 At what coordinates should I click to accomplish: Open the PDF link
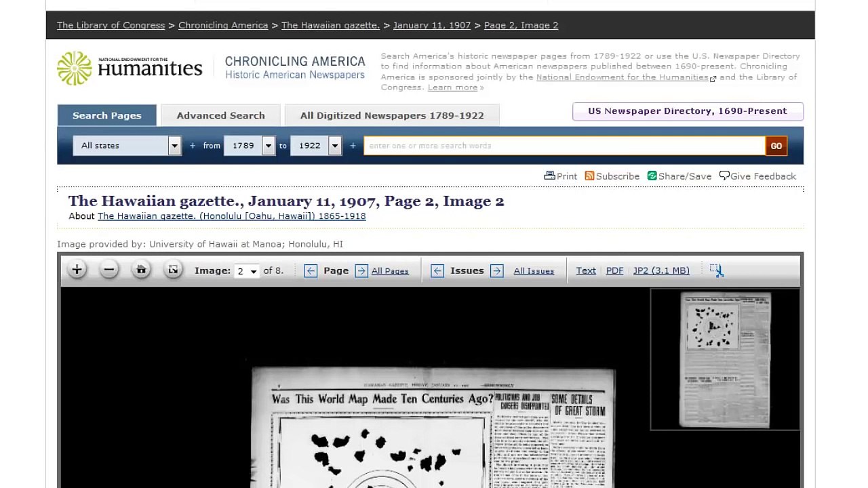(x=614, y=270)
